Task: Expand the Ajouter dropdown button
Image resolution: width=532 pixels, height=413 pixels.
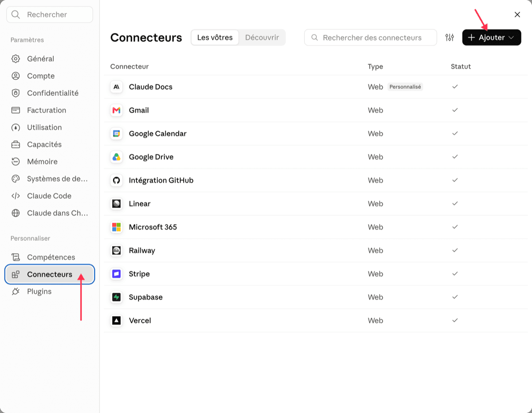Action: (492, 38)
